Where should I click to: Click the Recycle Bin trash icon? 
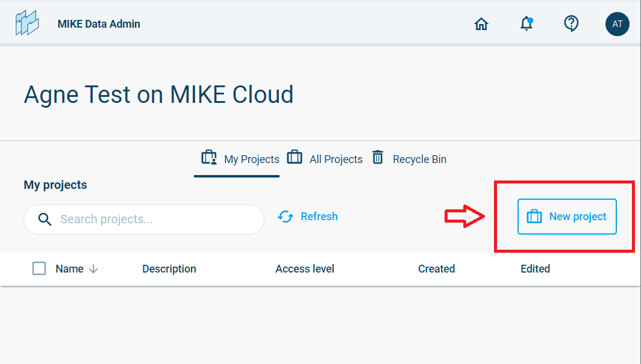pyautogui.click(x=378, y=158)
